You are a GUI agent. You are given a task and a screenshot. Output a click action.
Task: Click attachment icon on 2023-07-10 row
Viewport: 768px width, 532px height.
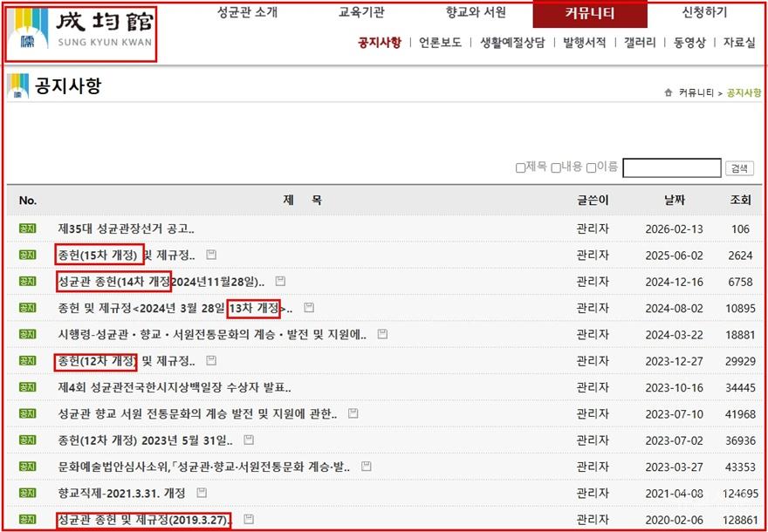click(x=353, y=413)
